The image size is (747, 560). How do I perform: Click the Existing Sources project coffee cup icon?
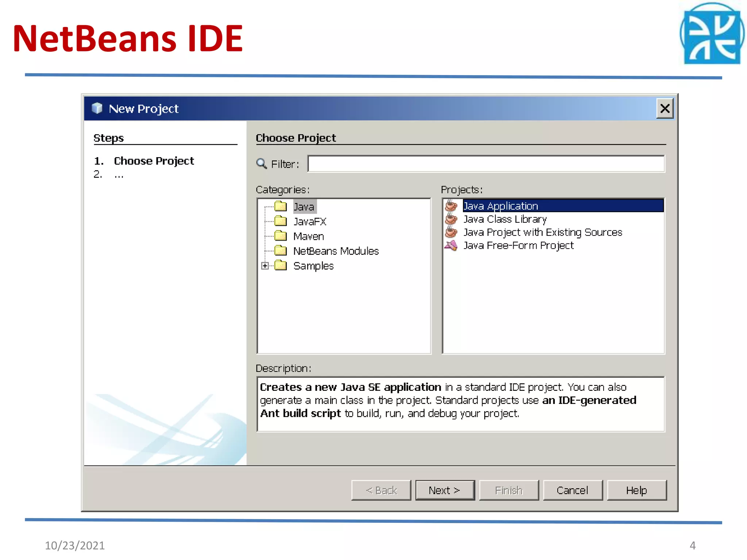(x=451, y=232)
